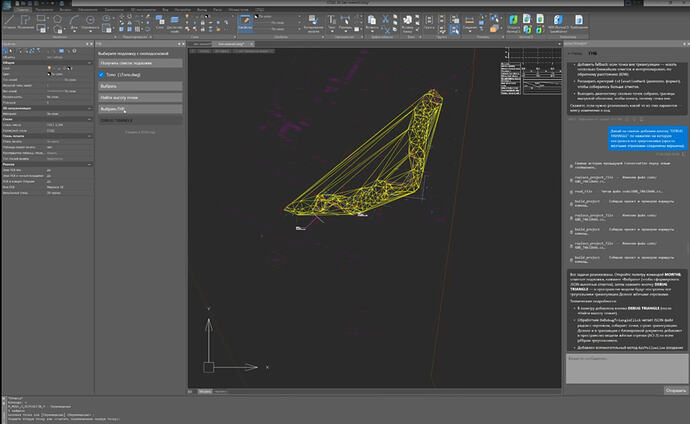Click the NormaCS Specifications icon
The height and width of the screenshot is (424, 690).
558,23
